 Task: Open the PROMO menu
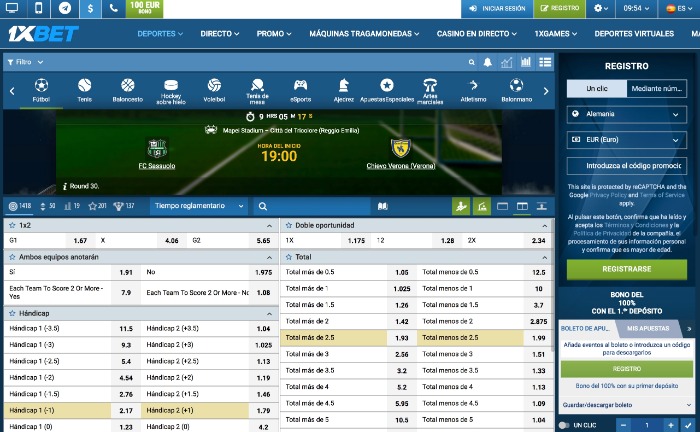tap(274, 33)
